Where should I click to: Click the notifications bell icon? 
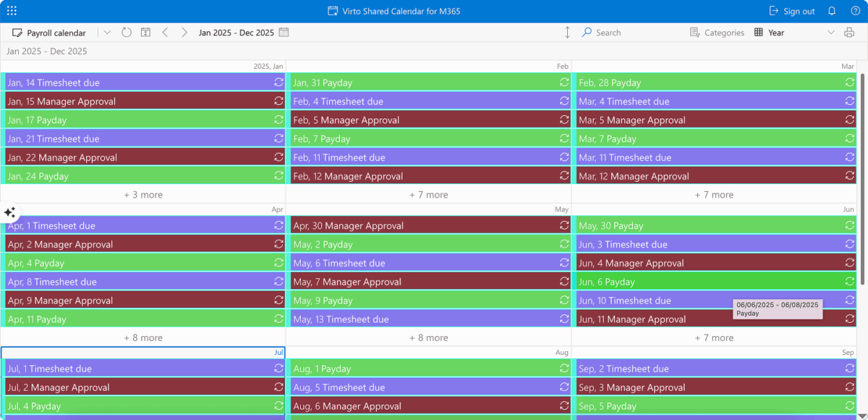pos(832,11)
